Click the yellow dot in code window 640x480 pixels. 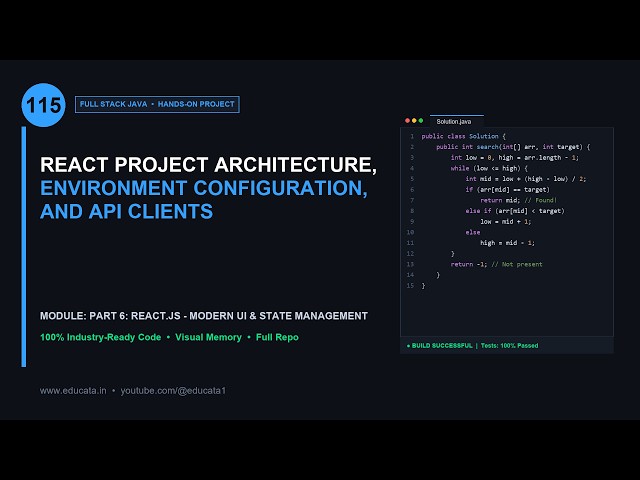coord(414,121)
